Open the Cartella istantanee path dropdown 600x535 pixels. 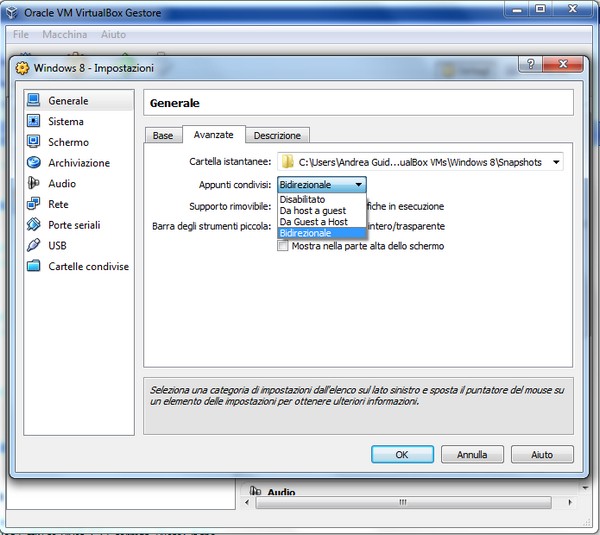(x=556, y=162)
